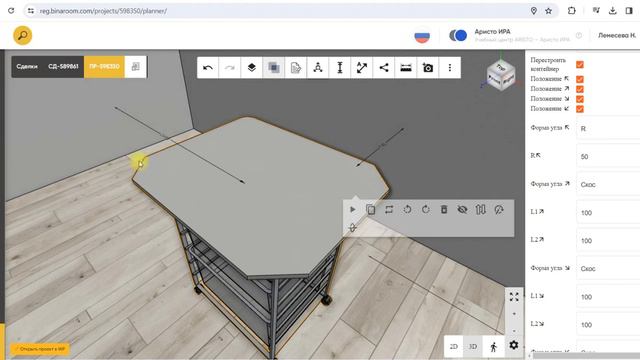Flip the blue toggle switch in header
This screenshot has width=640, height=360.
(x=458, y=36)
